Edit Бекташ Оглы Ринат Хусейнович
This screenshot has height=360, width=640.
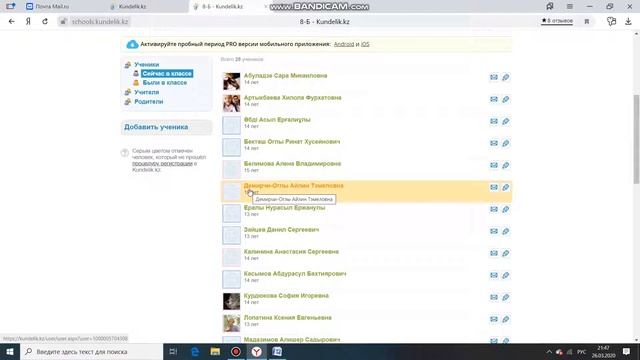click(505, 143)
